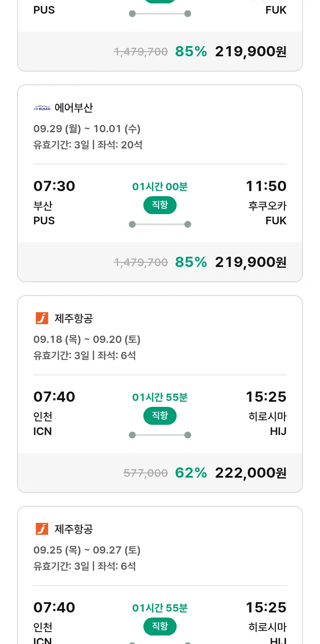320x644 pixels.
Task: Select the 222,000원 discounted price
Action: [x=250, y=473]
